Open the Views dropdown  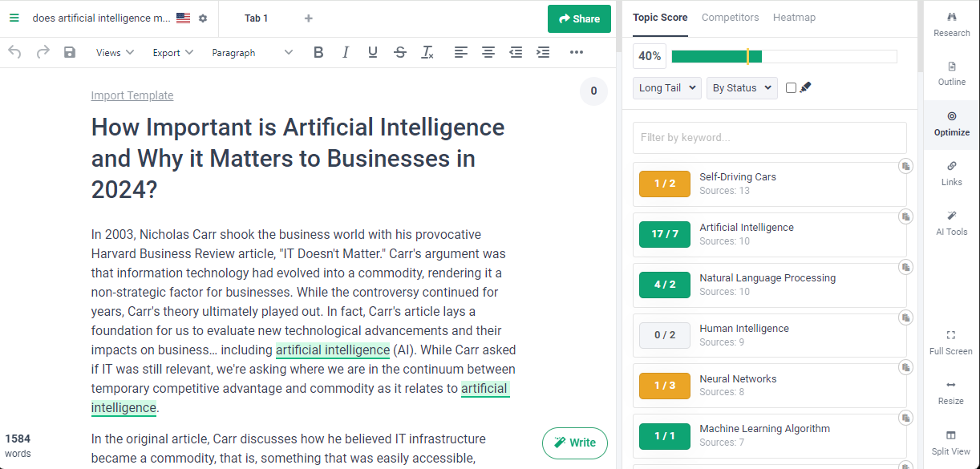point(114,53)
